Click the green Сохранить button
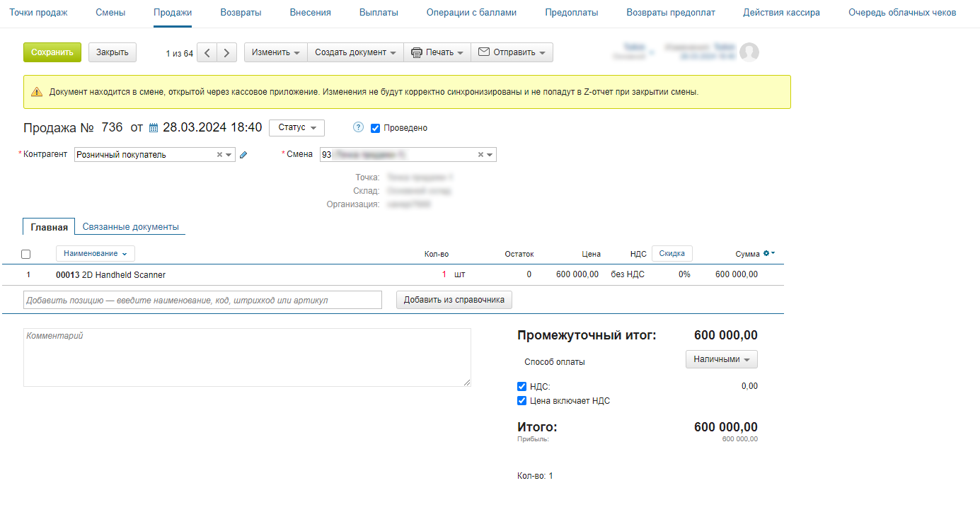The width and height of the screenshot is (980, 524). 52,52
